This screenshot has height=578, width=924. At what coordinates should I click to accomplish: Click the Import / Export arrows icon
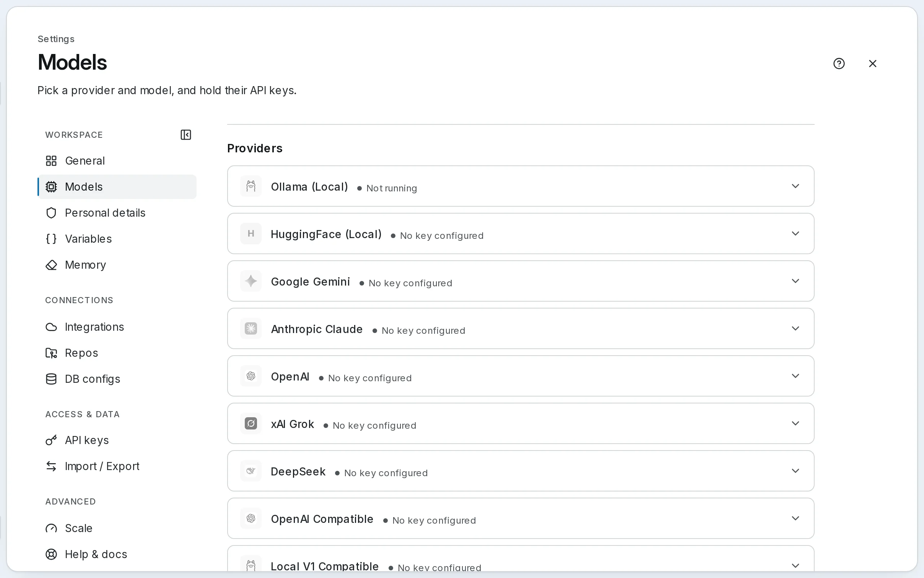tap(51, 466)
